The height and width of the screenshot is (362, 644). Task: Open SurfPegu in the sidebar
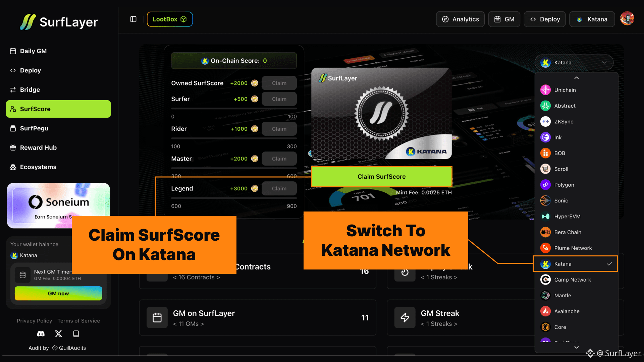coord(34,128)
